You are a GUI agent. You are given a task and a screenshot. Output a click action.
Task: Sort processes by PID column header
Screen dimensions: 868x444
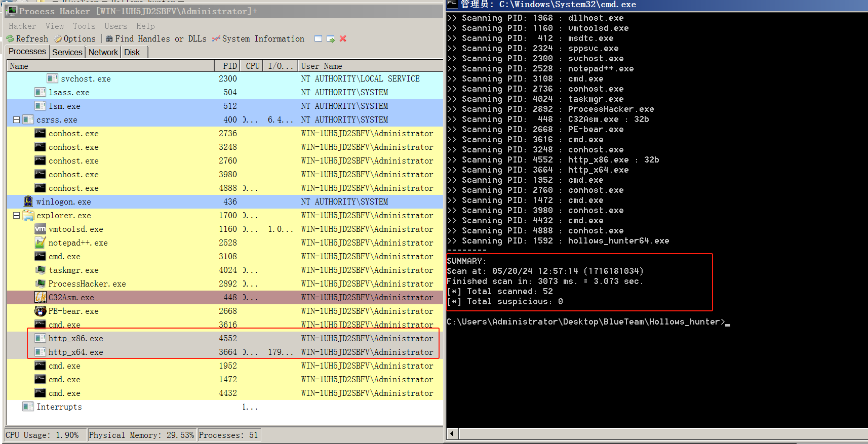(230, 66)
